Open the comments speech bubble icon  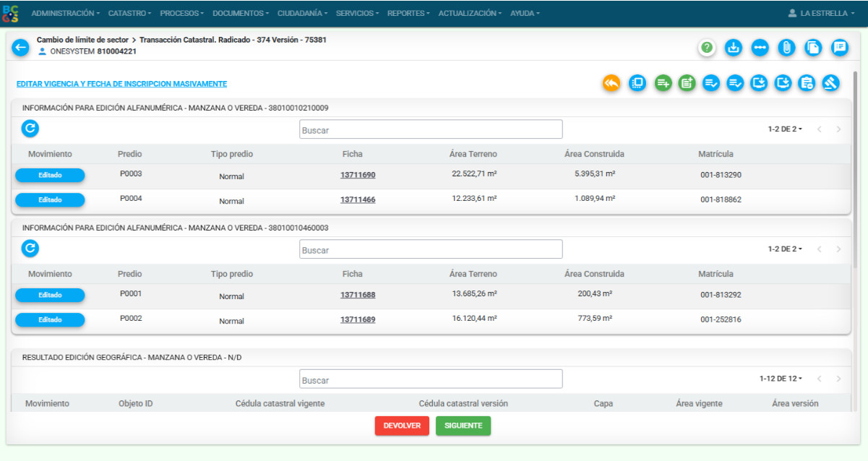pyautogui.click(x=839, y=48)
